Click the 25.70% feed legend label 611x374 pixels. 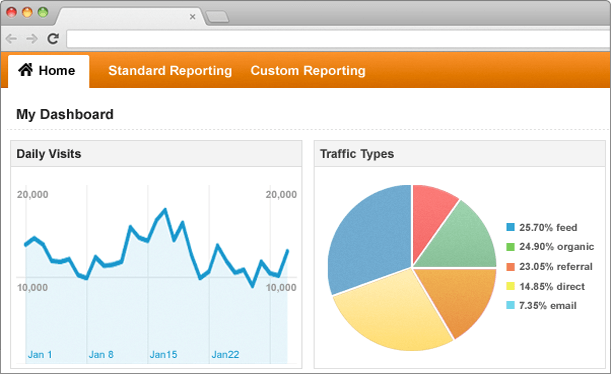coord(548,228)
